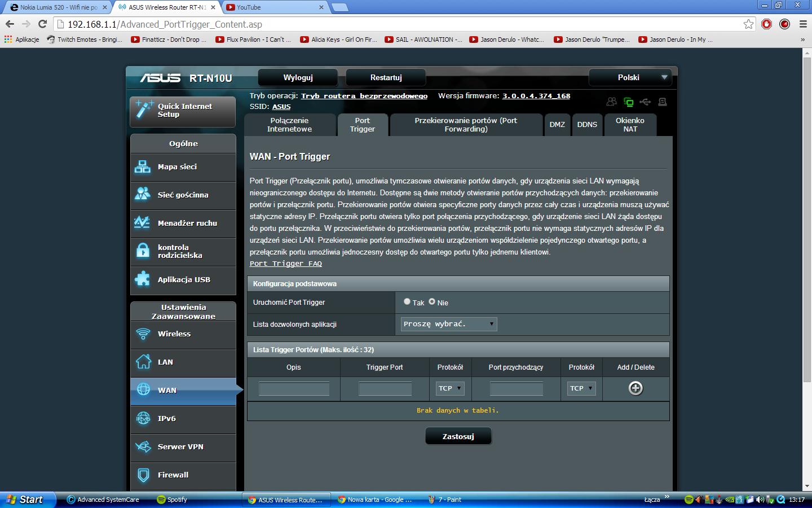Open the WAN section in the sidebar

[x=183, y=391]
